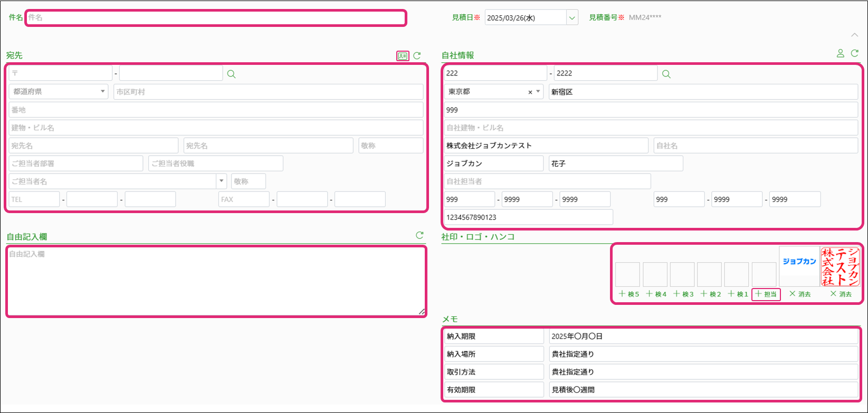Clear the 東京都 selection with the × icon

(x=530, y=92)
